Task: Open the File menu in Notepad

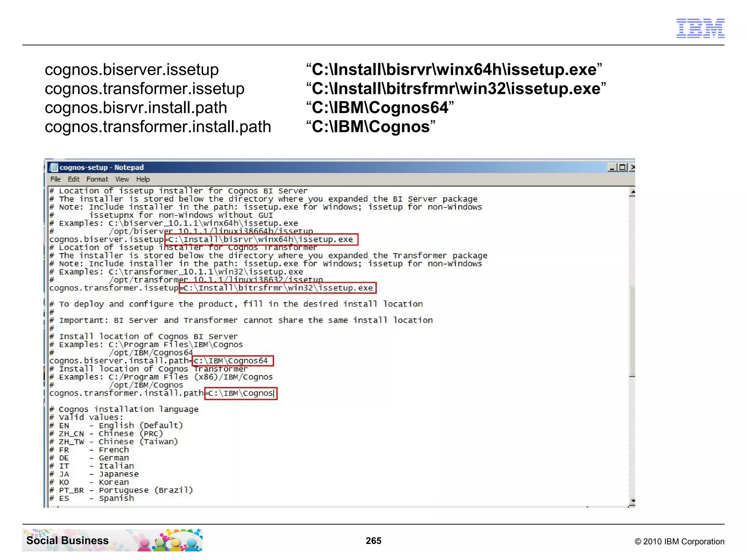Action: (55, 179)
